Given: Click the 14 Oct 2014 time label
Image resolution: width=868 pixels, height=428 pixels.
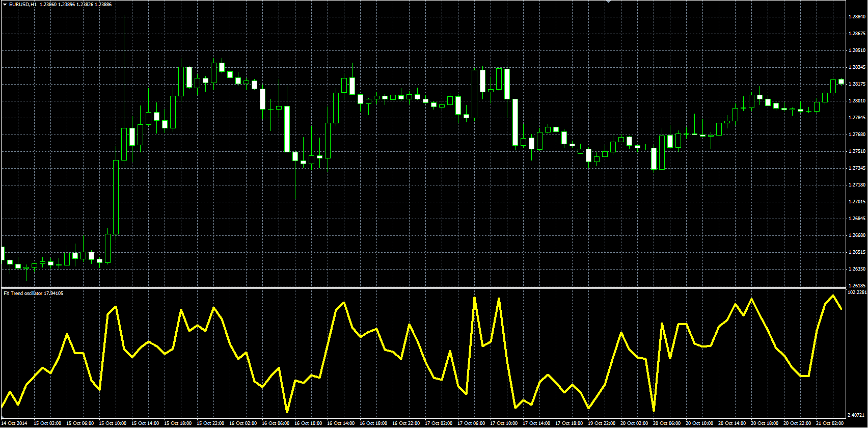Looking at the screenshot, I should (14, 423).
